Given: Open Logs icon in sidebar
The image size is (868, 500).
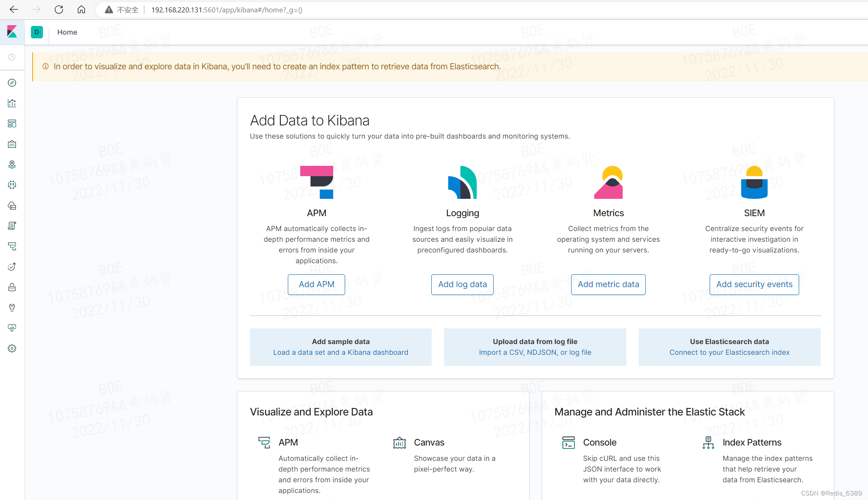Looking at the screenshot, I should (x=12, y=226).
